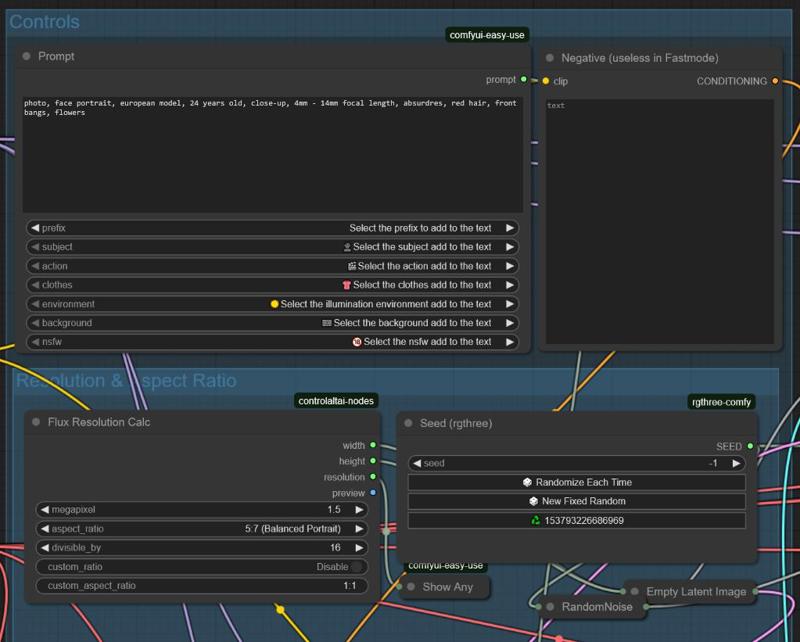Click the Randomize Each Time button
Image resolution: width=800 pixels, height=642 pixels.
click(x=577, y=482)
